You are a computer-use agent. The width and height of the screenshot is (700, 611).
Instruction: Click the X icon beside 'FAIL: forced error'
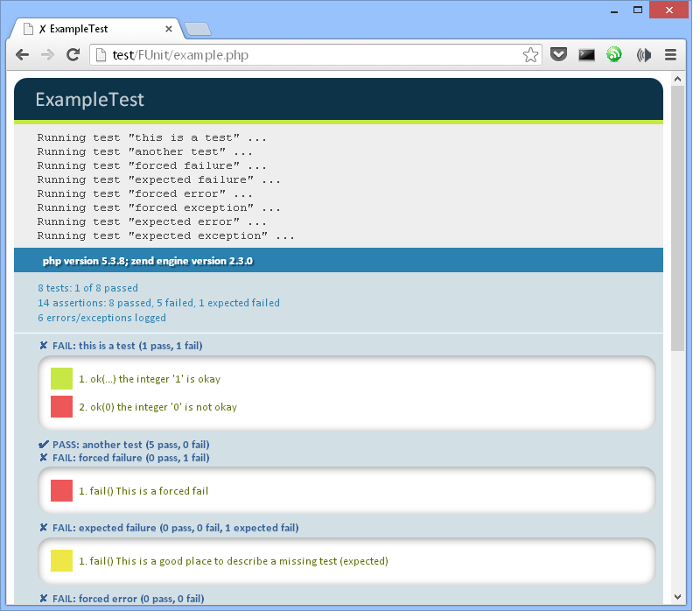pos(43,598)
